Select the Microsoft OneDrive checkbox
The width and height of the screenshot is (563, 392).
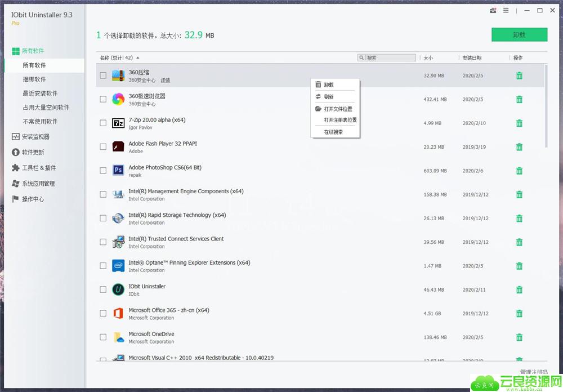[x=103, y=337]
